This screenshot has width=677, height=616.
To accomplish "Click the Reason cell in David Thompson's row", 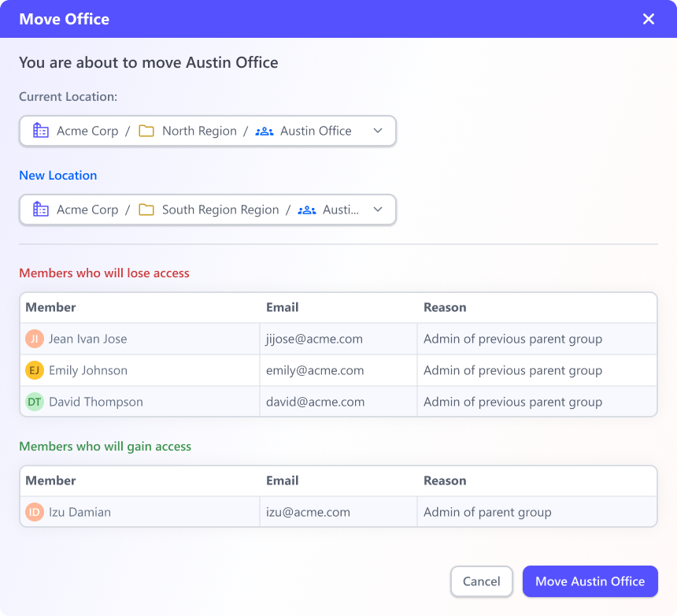I will click(537, 402).
